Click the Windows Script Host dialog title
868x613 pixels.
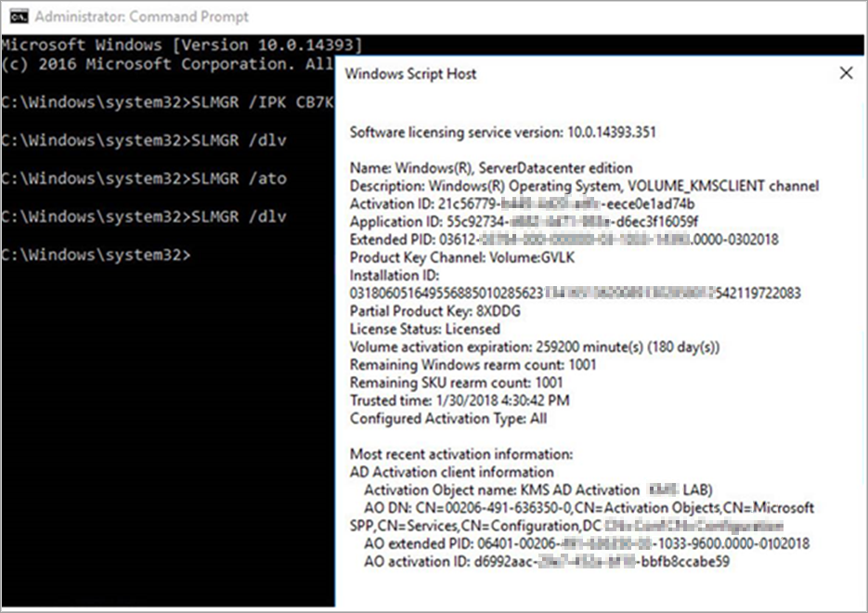coord(409,72)
